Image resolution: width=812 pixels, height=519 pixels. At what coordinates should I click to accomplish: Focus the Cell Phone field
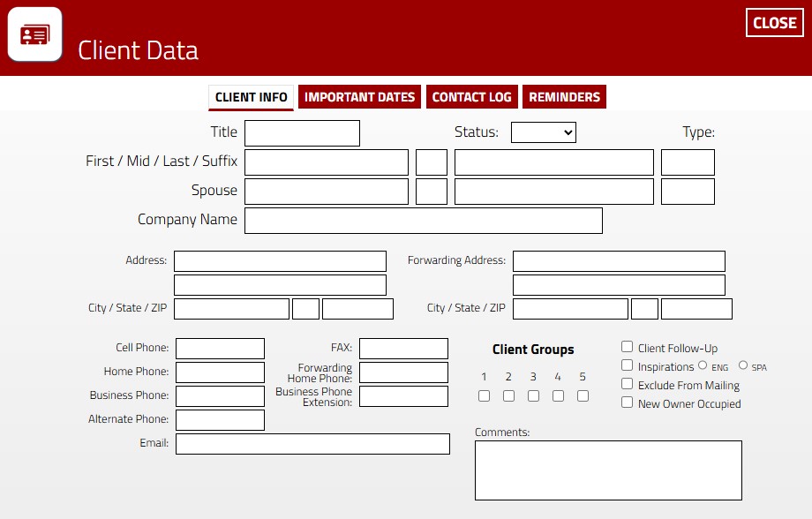pos(220,349)
